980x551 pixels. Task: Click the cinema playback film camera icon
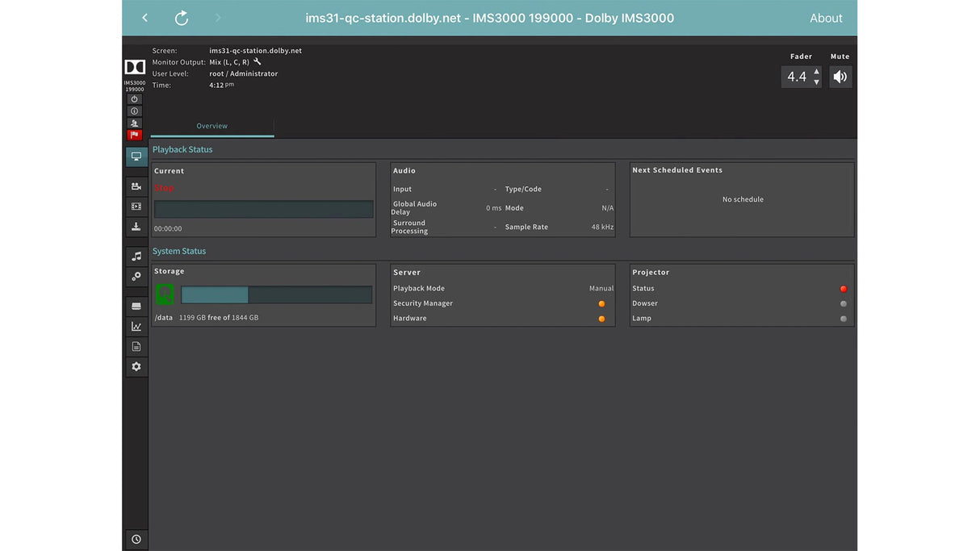tap(136, 186)
